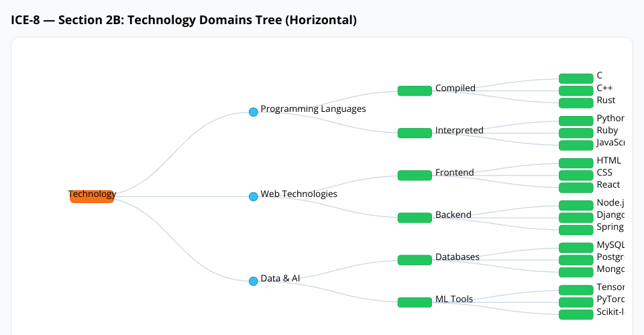Click the green rectangle beside Ruby
The image size is (644, 335).
tap(576, 133)
